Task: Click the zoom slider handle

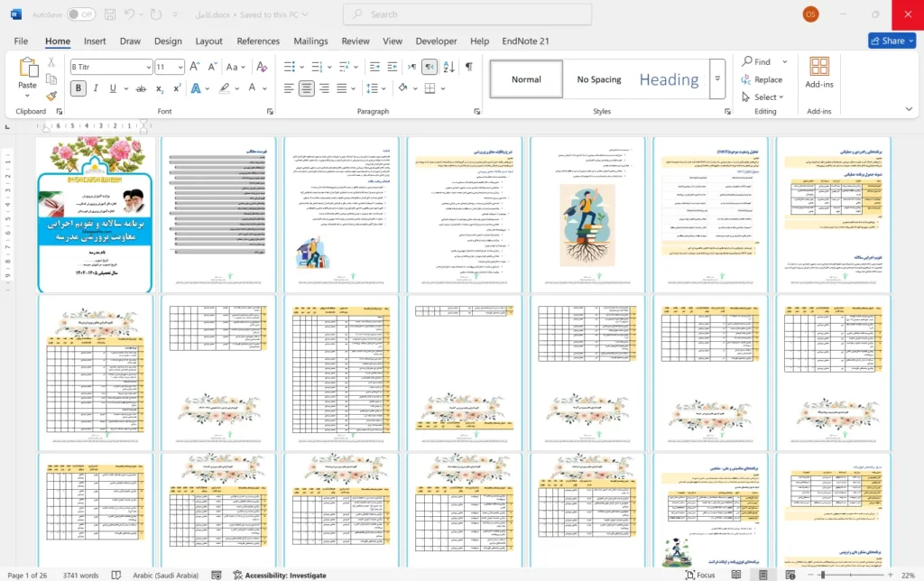Action: pos(823,575)
